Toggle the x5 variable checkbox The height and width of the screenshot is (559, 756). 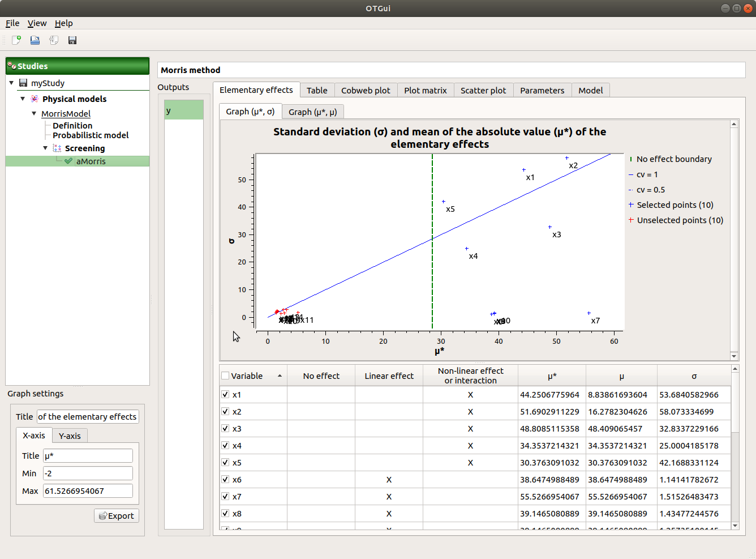(x=226, y=463)
